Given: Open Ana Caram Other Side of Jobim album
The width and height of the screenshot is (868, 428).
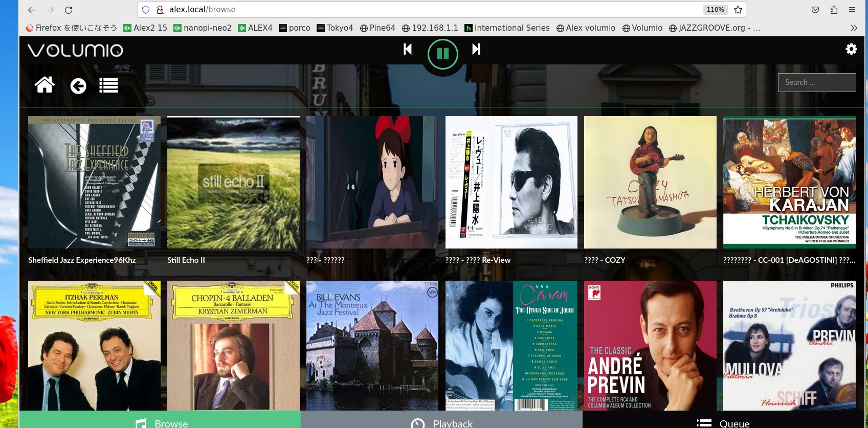Looking at the screenshot, I should point(511,346).
